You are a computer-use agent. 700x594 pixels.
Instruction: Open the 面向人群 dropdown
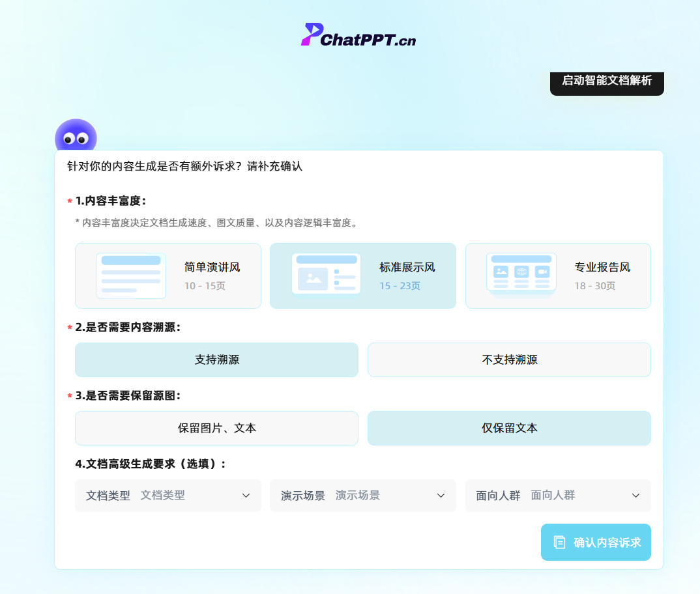557,496
